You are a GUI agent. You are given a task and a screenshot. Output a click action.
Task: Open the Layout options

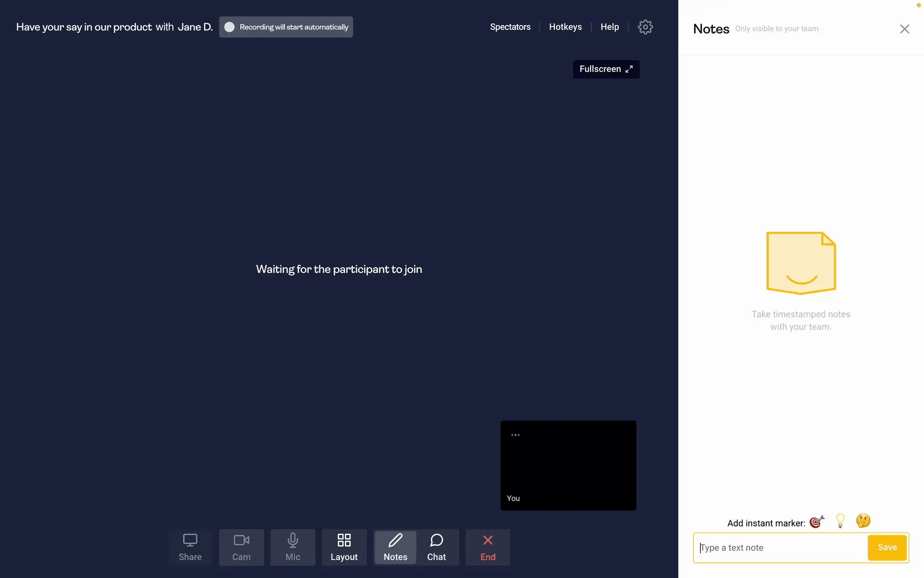[x=344, y=547]
